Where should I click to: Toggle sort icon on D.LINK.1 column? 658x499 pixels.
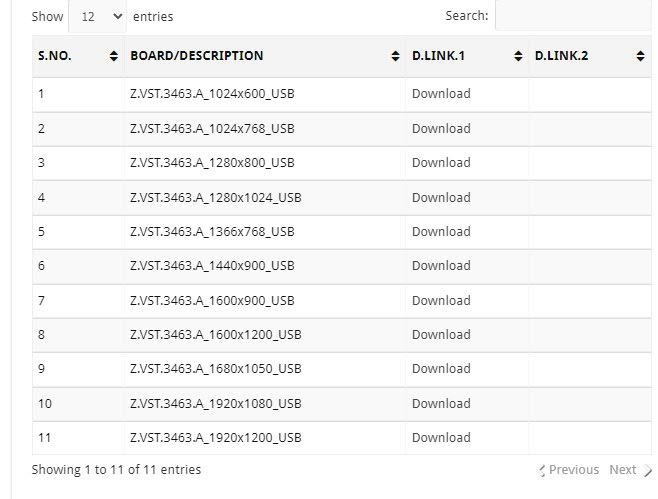click(518, 57)
